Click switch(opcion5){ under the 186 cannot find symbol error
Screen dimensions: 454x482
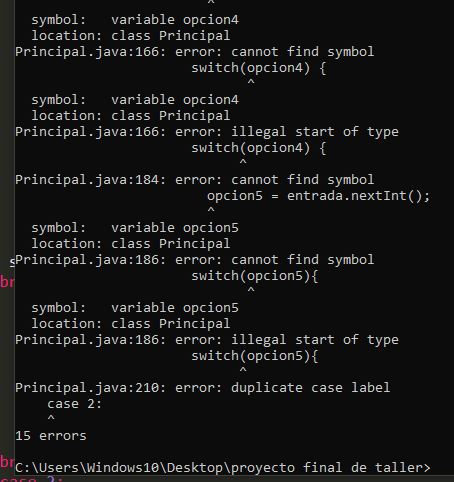255,276
